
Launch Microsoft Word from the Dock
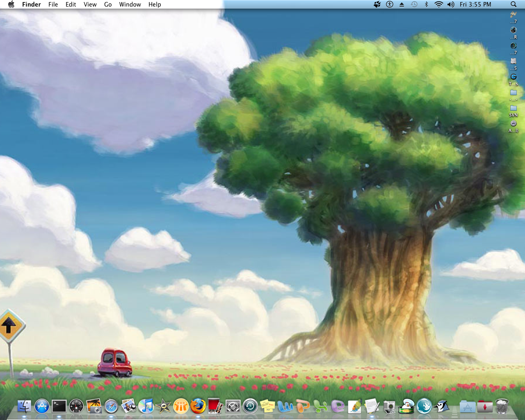click(x=285, y=406)
